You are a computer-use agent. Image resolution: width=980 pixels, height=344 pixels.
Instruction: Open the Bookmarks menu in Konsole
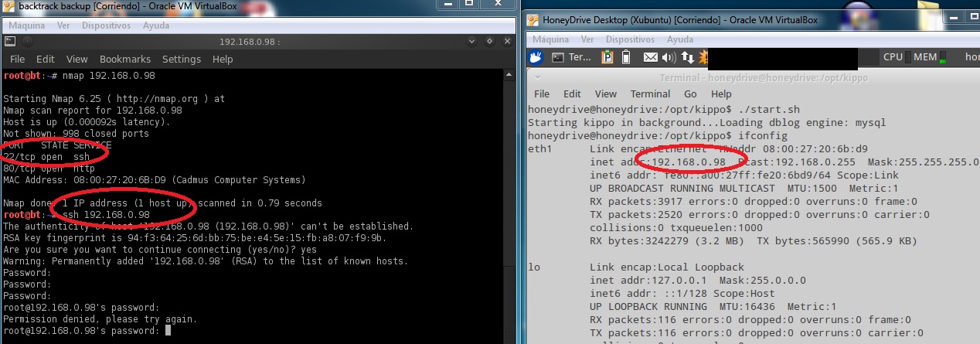(124, 59)
